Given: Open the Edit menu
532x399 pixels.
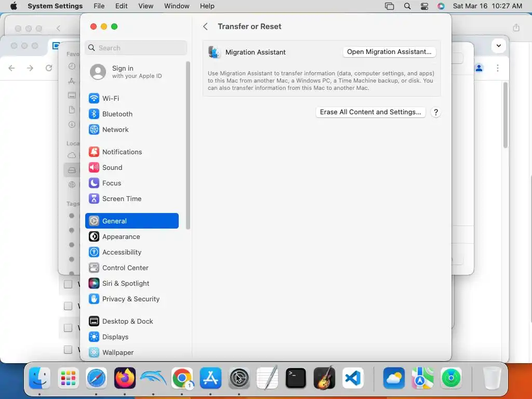Looking at the screenshot, I should point(121,6).
